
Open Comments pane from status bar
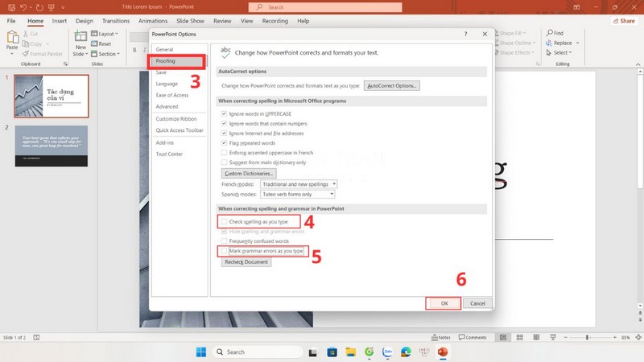(x=473, y=337)
